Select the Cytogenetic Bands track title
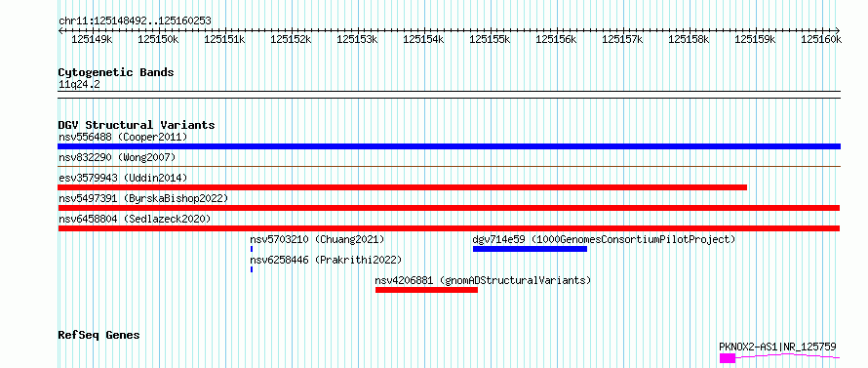The image size is (868, 368). 116,72
